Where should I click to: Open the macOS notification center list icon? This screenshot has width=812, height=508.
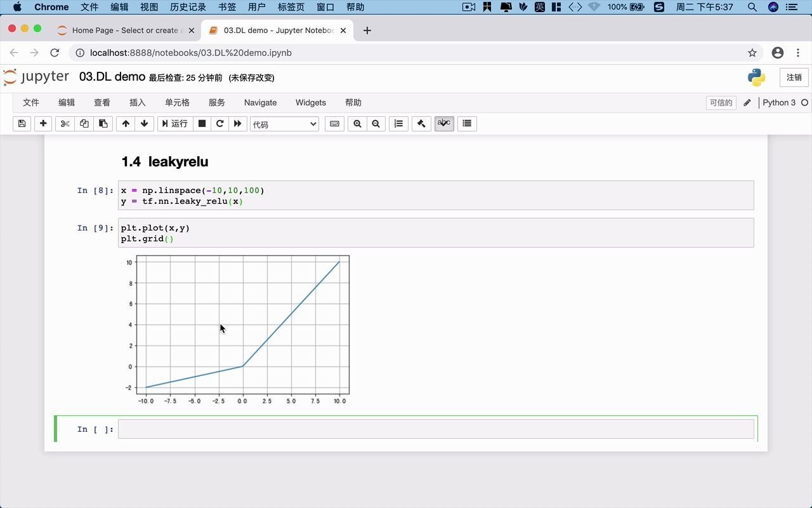[792, 7]
